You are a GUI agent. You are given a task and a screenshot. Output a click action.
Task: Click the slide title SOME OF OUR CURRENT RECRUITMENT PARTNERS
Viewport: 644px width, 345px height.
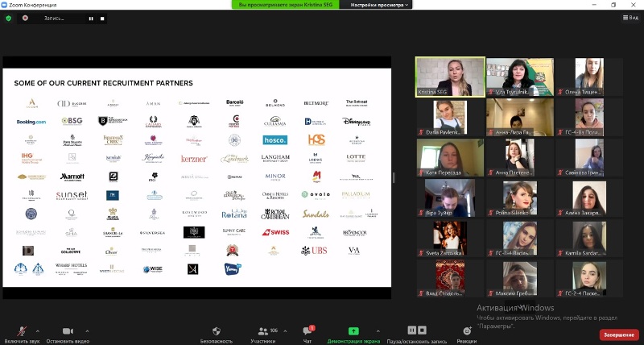click(x=104, y=83)
